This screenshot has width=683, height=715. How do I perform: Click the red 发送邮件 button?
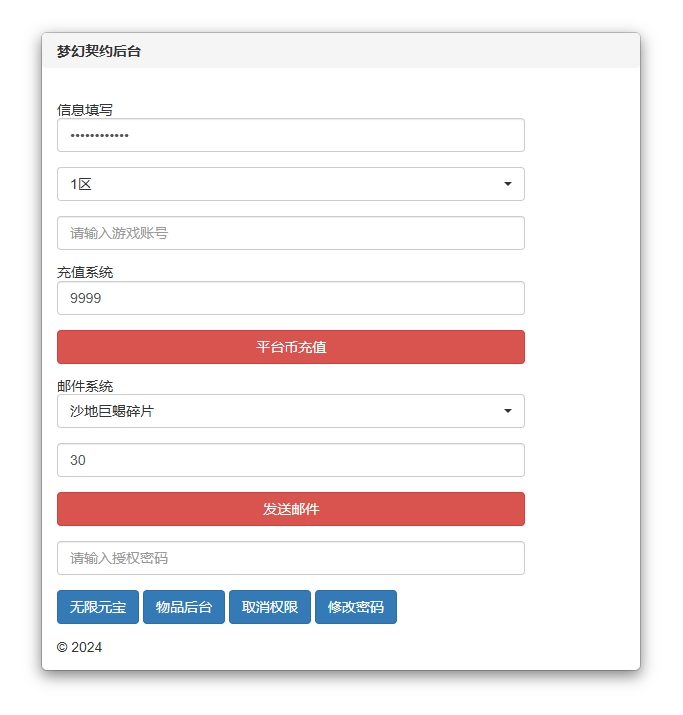(x=290, y=509)
